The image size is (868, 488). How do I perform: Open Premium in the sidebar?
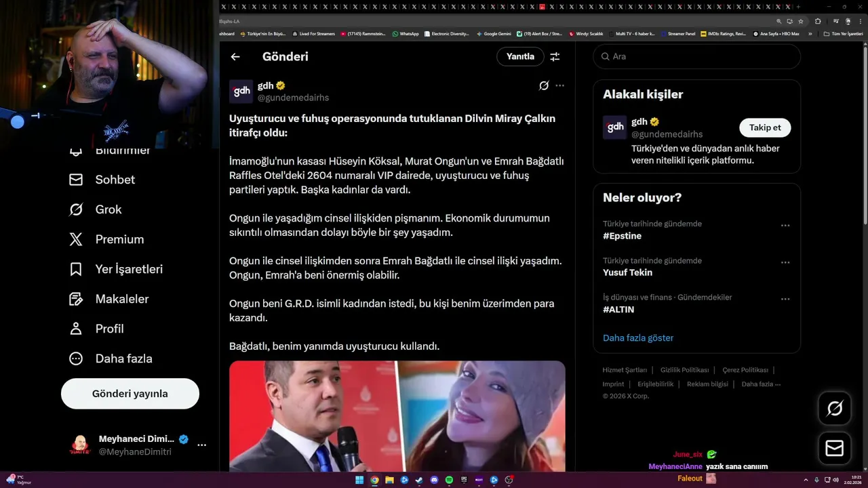click(106, 239)
